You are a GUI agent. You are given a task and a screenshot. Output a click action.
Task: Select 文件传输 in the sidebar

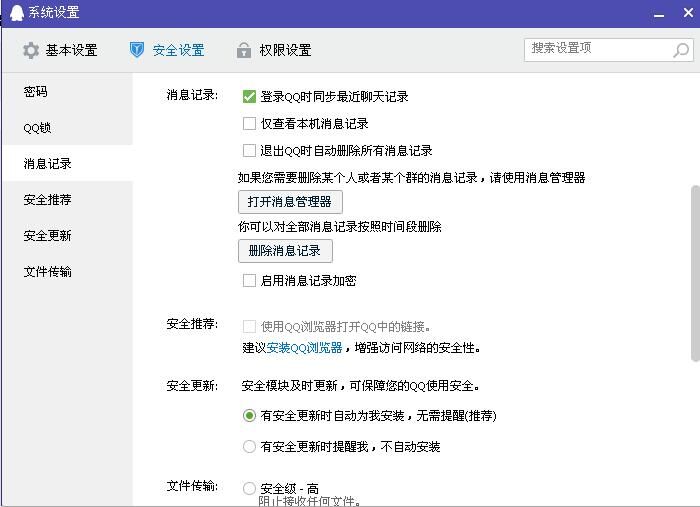coord(67,272)
